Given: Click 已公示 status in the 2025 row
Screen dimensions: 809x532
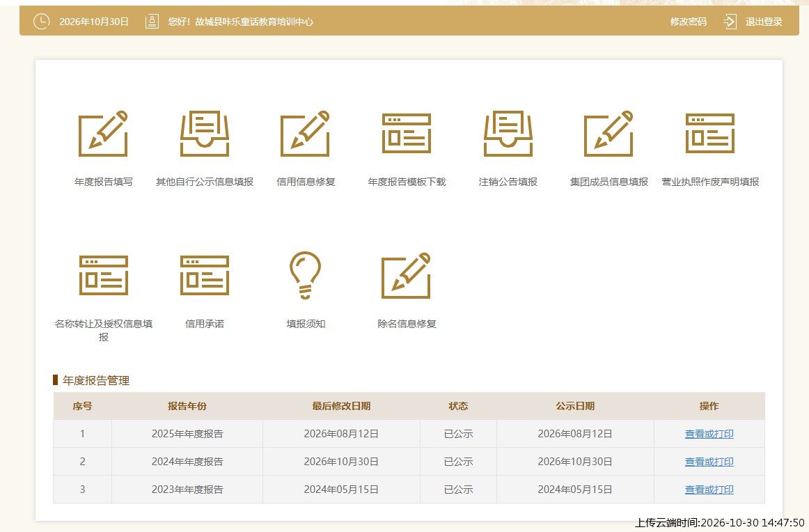Looking at the screenshot, I should [458, 434].
